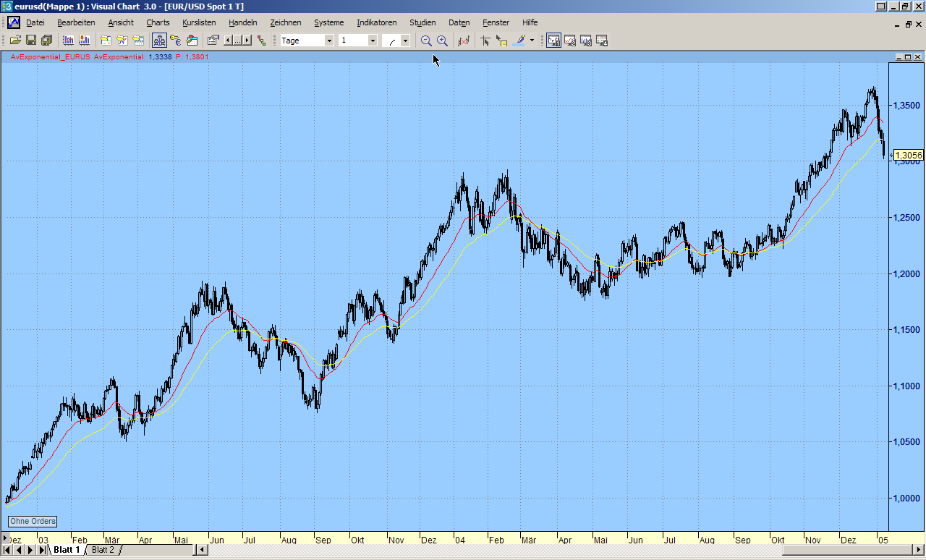Select the crosshair cursor tool

(485, 41)
